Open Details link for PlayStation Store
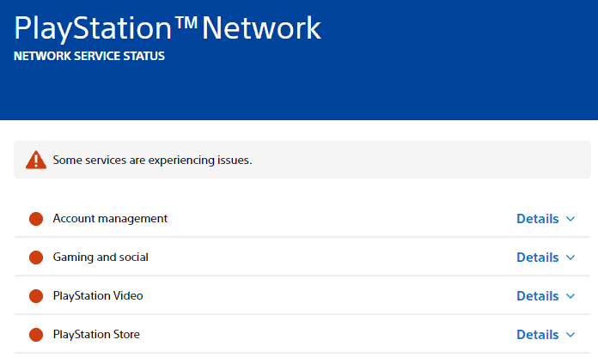Viewport: 598px width, 364px height. click(537, 335)
